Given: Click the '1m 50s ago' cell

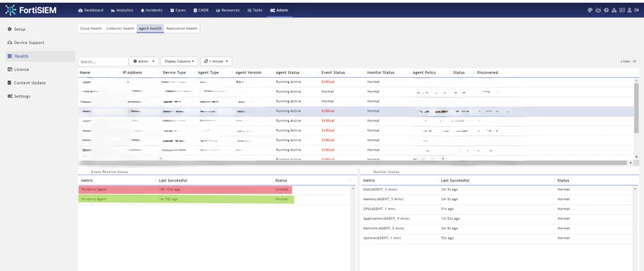Looking at the screenshot, I should [x=168, y=199].
